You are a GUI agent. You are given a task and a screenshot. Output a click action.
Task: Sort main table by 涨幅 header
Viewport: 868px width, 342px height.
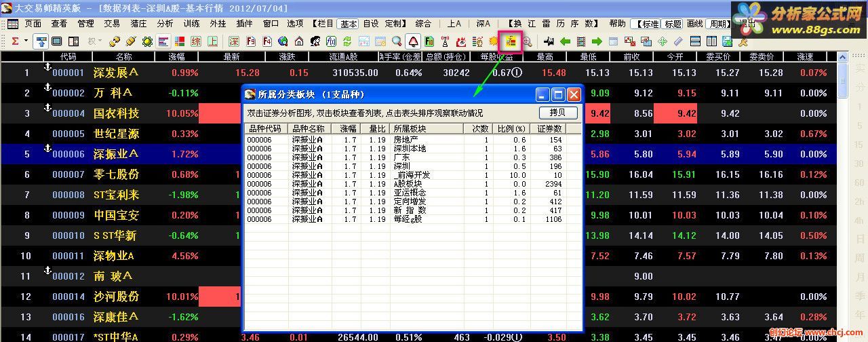click(x=176, y=56)
